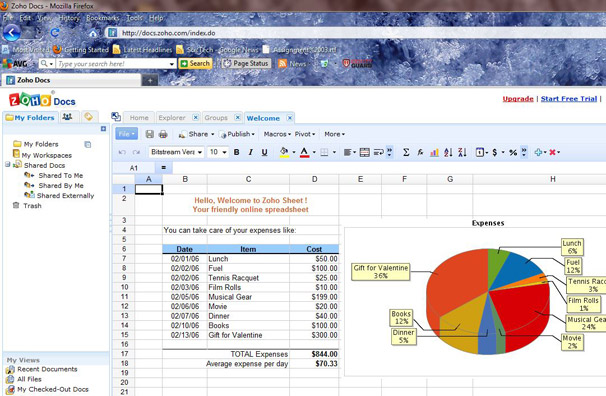The width and height of the screenshot is (606, 396).
Task: Click the percent format icon
Action: 513,152
